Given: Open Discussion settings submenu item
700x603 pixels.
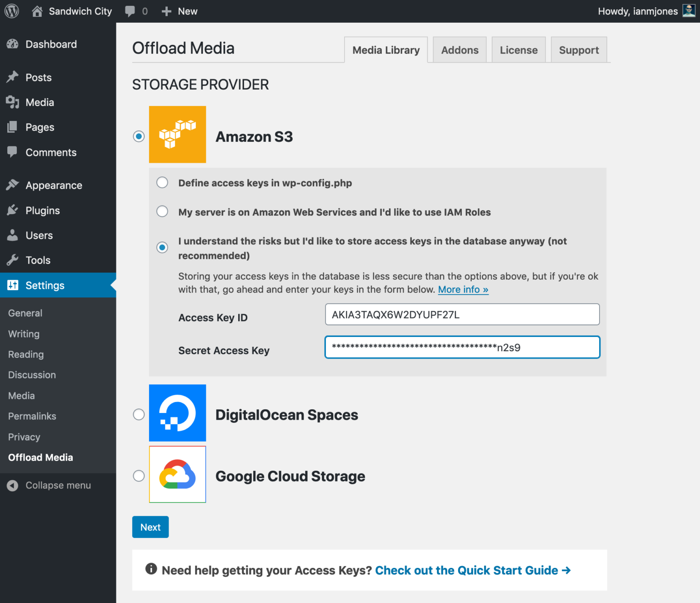Looking at the screenshot, I should pos(32,375).
